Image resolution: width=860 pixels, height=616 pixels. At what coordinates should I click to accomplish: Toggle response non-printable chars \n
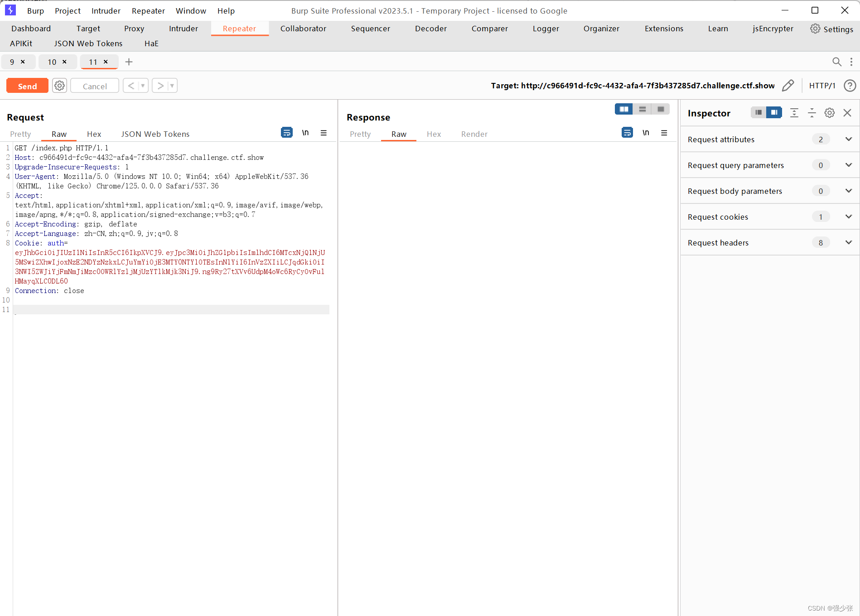pyautogui.click(x=646, y=132)
